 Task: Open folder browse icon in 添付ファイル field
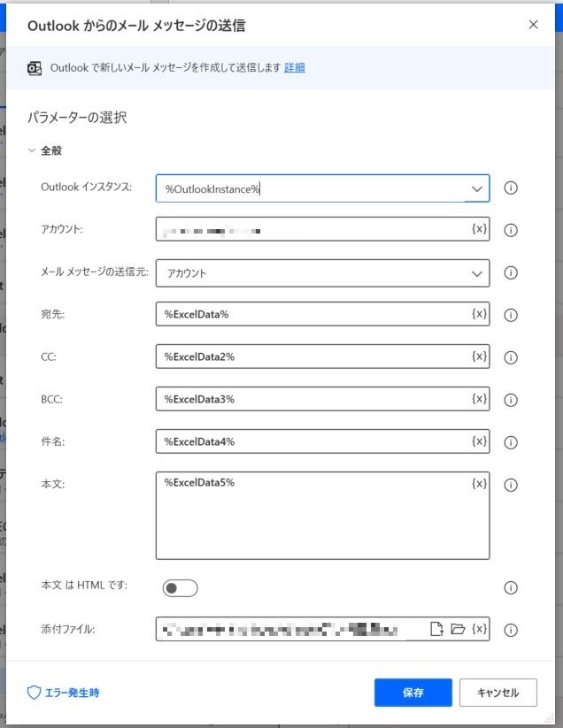(458, 629)
